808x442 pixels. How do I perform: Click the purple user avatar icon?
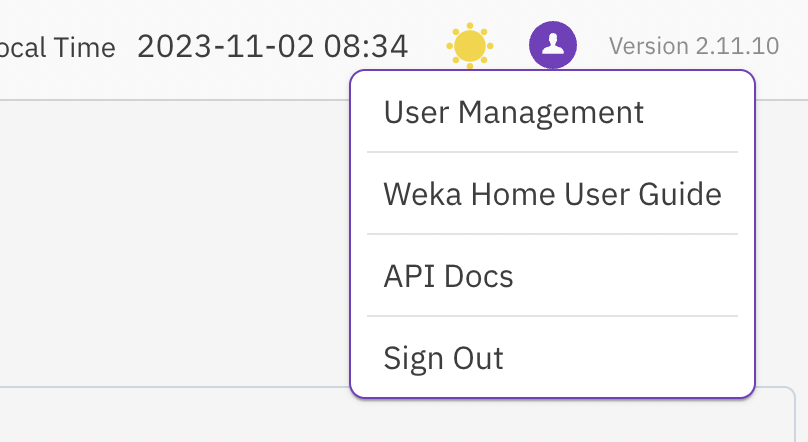tap(552, 46)
